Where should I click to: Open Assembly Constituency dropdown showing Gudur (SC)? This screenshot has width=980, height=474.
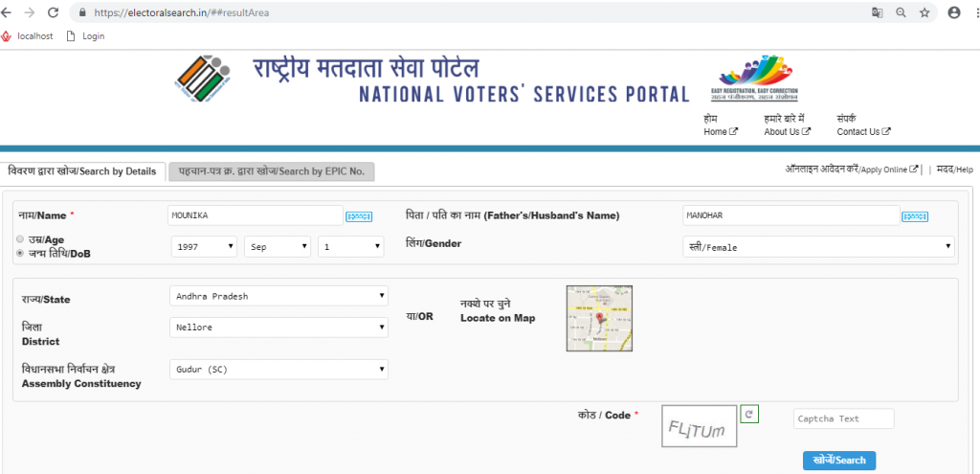click(x=278, y=369)
